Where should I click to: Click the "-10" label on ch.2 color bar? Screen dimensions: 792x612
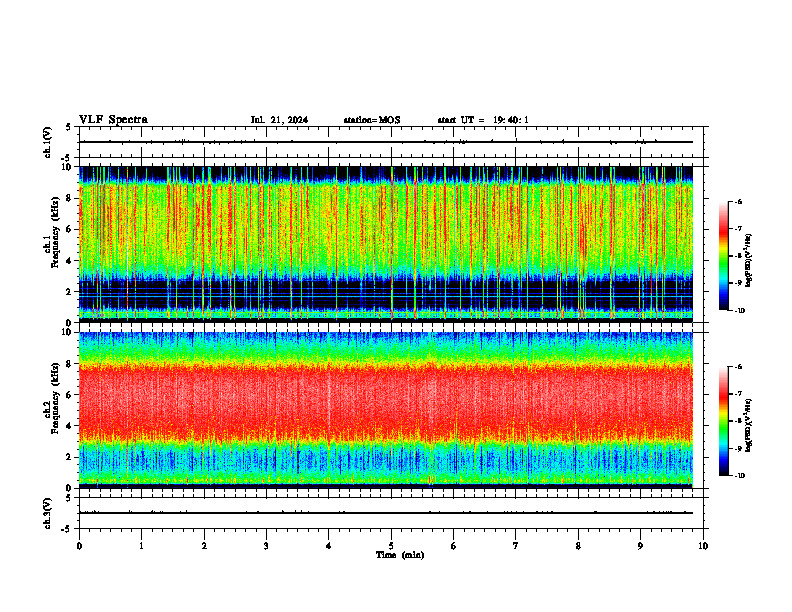coord(740,476)
